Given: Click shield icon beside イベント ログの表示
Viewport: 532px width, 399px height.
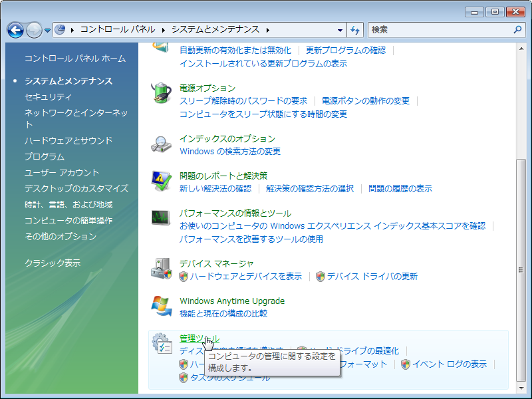Looking at the screenshot, I should click(x=406, y=364).
